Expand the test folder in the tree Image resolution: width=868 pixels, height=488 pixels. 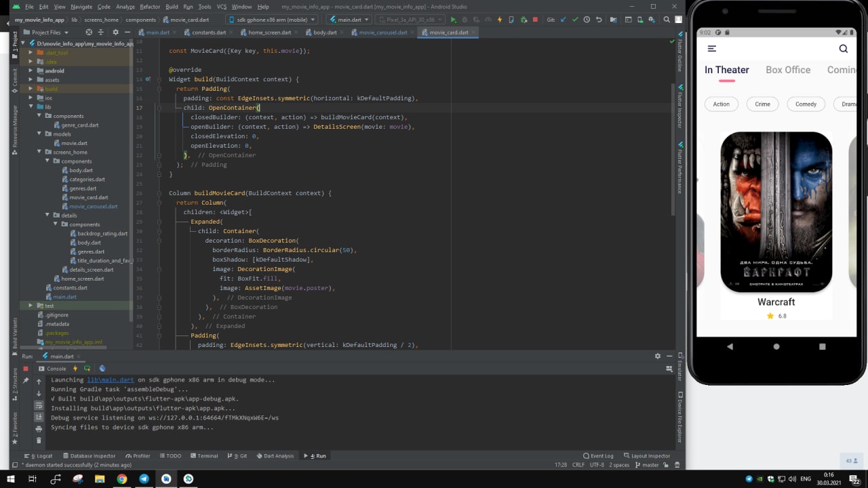point(31,306)
